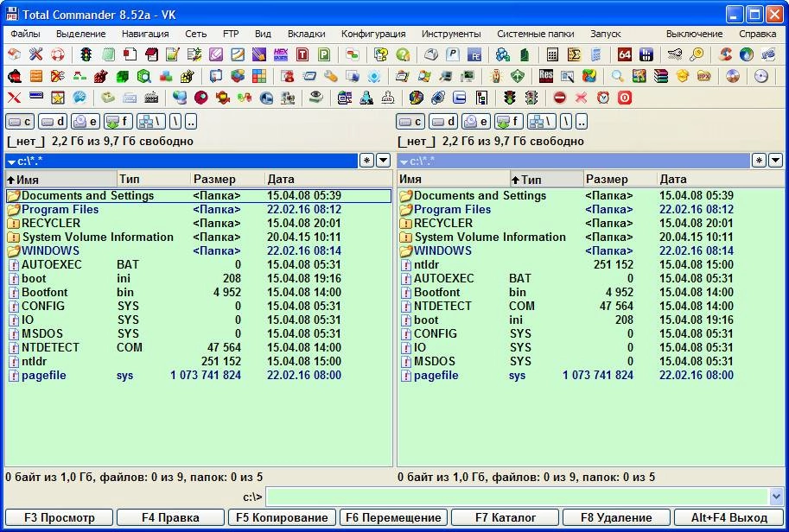789x532 pixels.
Task: Sort left panel by Размер column
Action: (x=227, y=179)
